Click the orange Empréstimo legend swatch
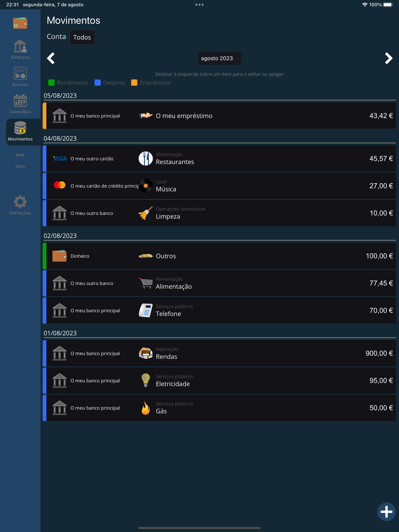This screenshot has height=532, width=399. (x=134, y=83)
